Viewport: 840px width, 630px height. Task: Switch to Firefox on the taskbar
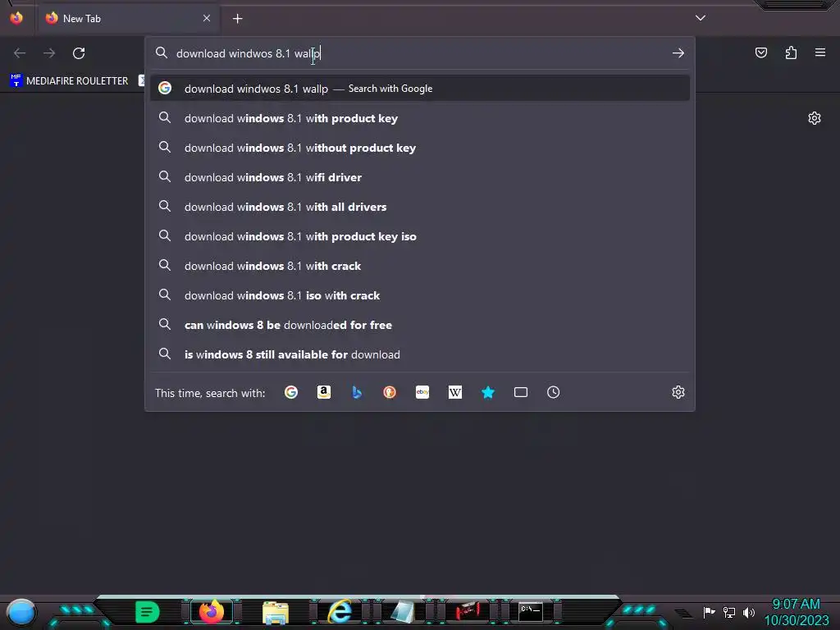(212, 611)
